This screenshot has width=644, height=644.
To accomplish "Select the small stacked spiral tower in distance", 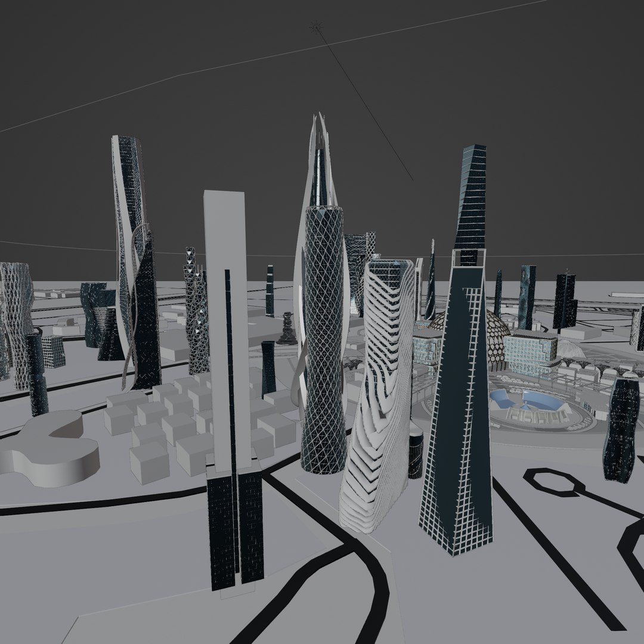I will [287, 328].
